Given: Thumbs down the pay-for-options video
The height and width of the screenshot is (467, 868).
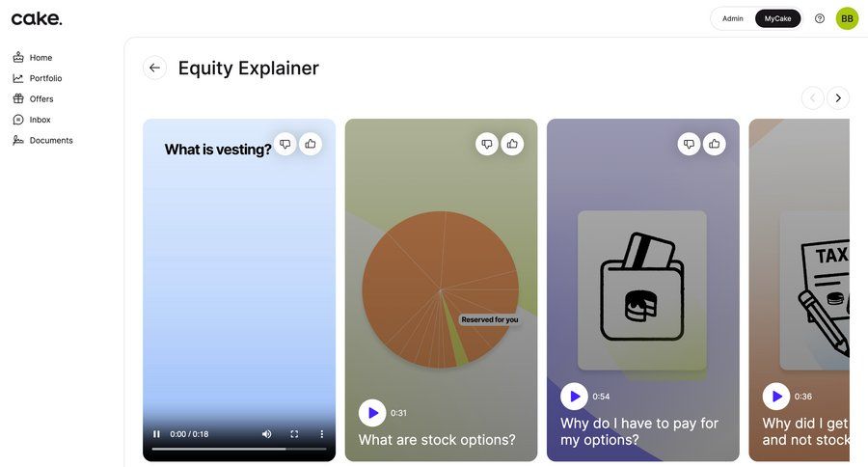Looking at the screenshot, I should click(689, 144).
